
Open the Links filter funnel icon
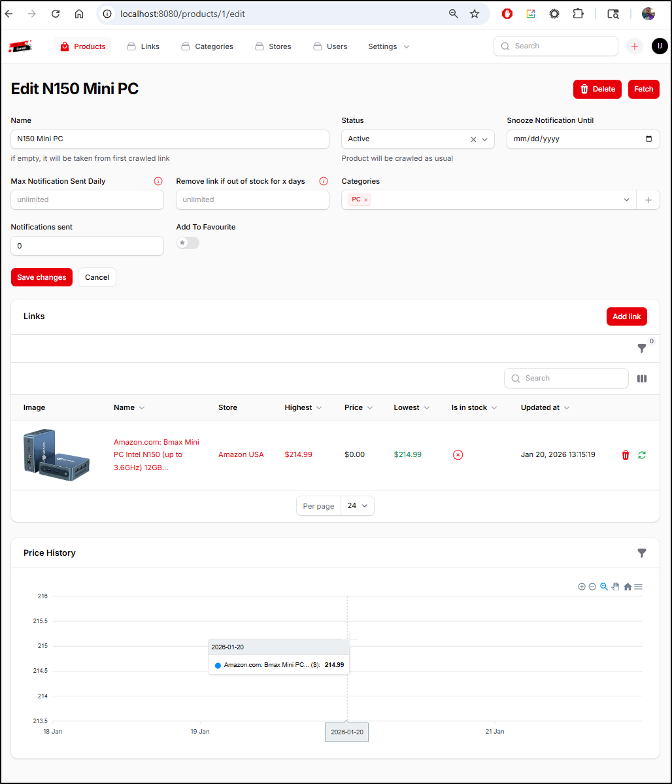coord(641,349)
